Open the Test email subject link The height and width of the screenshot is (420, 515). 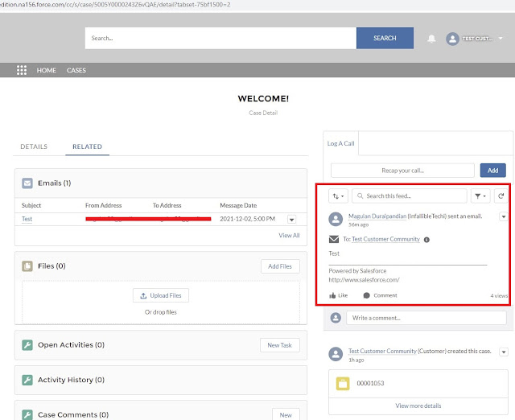(27, 219)
